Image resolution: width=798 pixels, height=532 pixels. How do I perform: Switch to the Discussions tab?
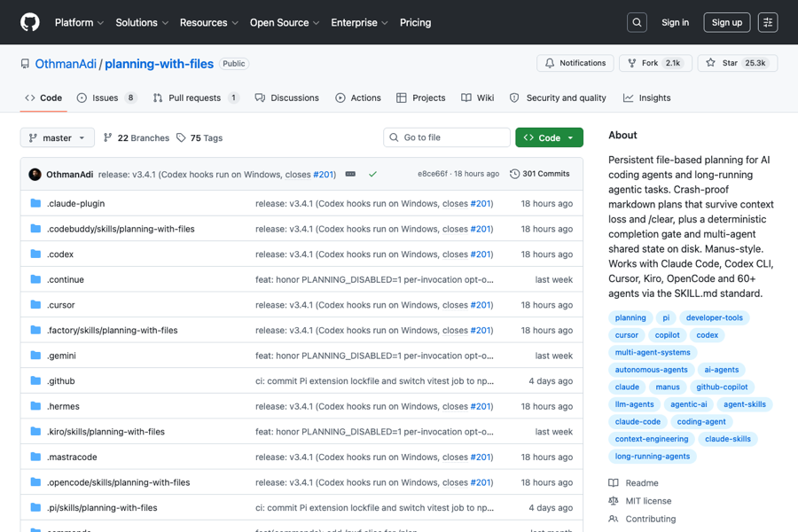287,98
